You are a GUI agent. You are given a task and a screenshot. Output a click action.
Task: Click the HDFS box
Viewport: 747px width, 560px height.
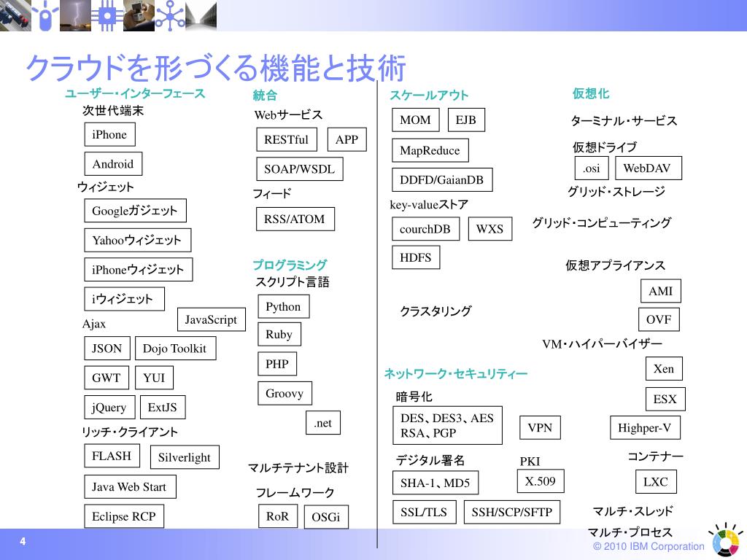416,257
